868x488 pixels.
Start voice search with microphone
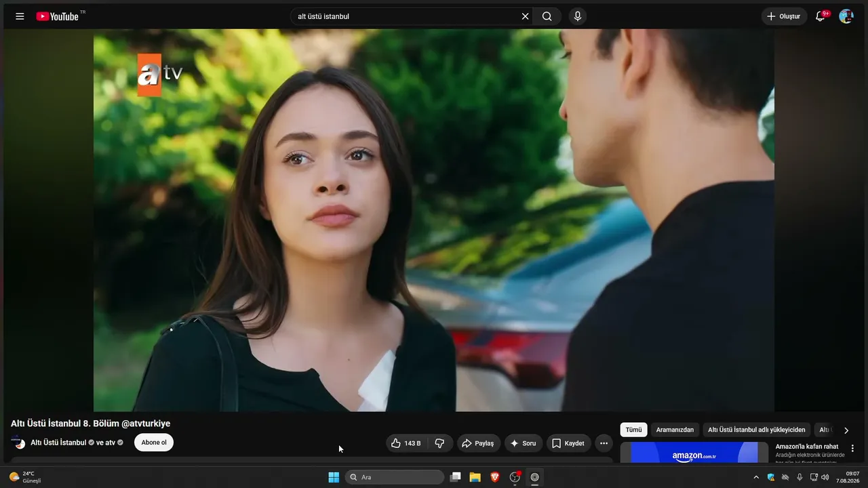click(x=578, y=16)
